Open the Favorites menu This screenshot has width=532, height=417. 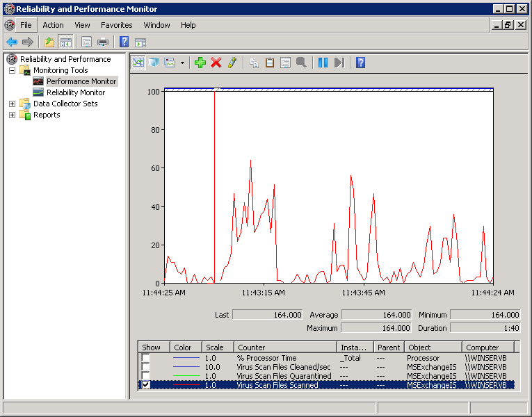coord(116,25)
